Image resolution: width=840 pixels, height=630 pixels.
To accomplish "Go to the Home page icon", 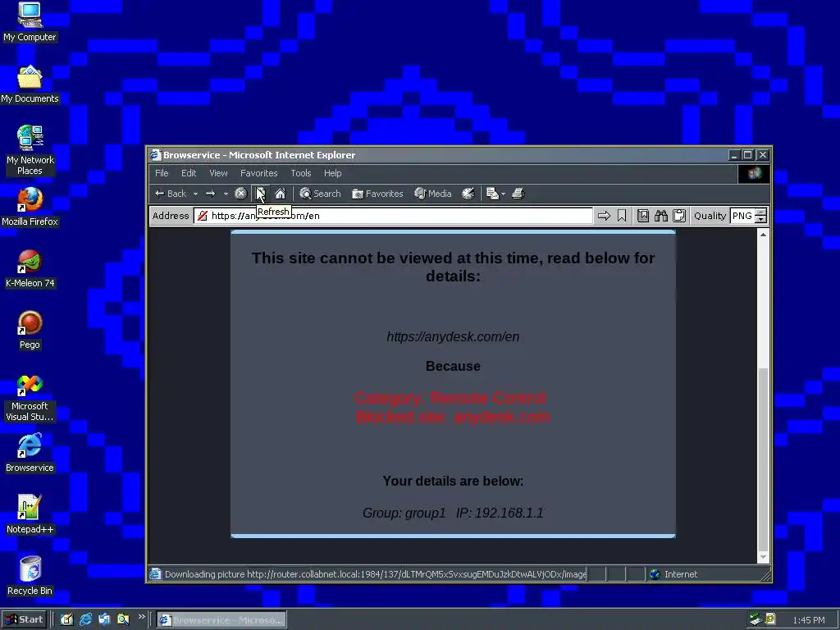I will (281, 194).
